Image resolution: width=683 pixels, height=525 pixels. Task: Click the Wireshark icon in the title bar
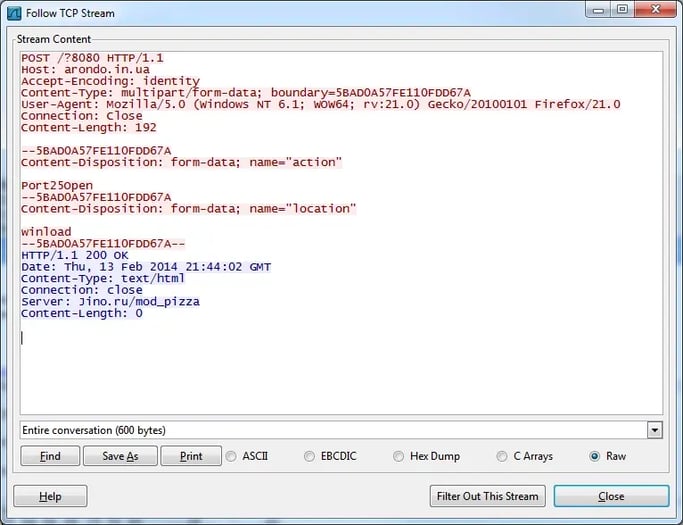[14, 13]
